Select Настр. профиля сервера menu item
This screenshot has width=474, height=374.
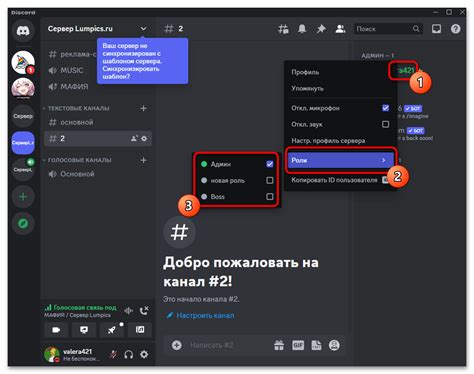[341, 141]
